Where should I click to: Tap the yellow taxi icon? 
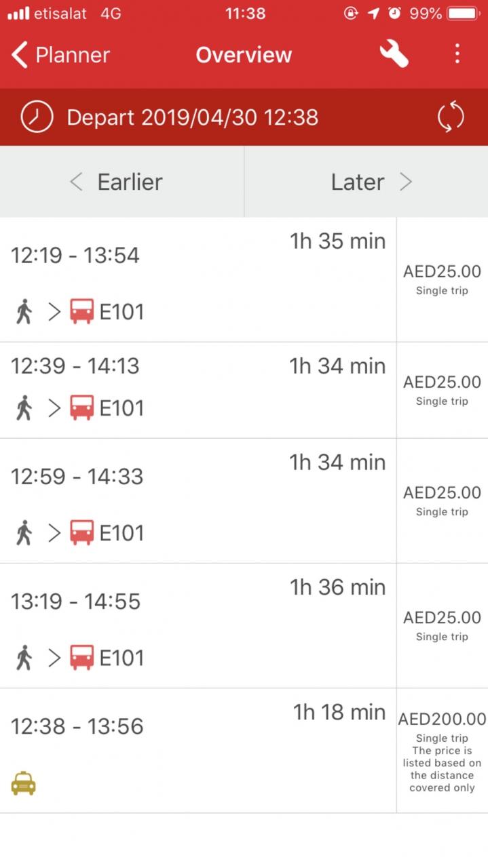24,783
